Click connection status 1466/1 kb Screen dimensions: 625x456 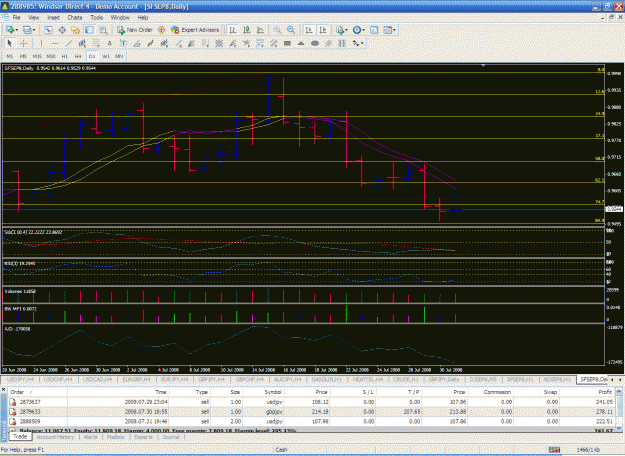588,450
